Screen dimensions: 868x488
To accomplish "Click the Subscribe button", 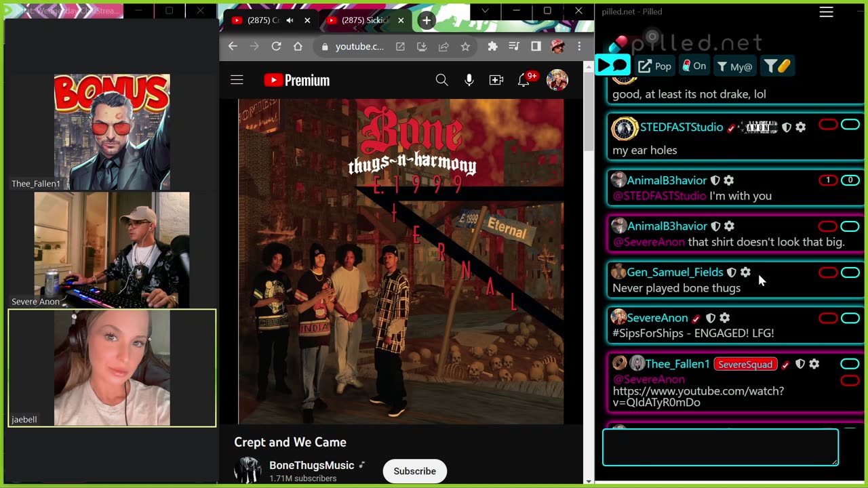I will pyautogui.click(x=414, y=471).
